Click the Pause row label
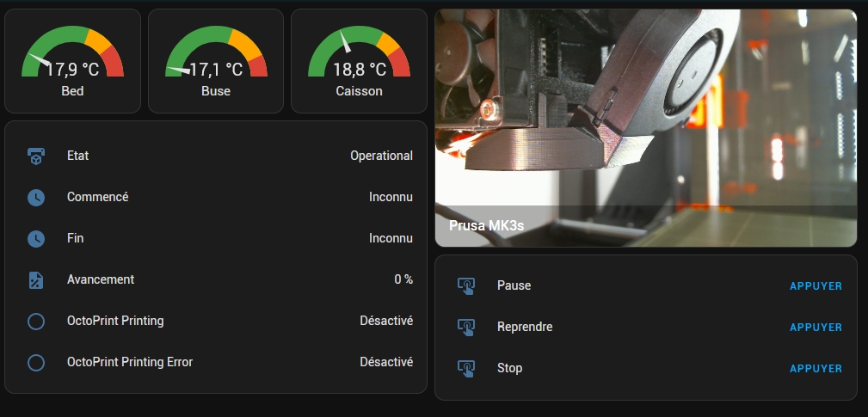Viewport: 868px width, 417px height. [x=514, y=285]
